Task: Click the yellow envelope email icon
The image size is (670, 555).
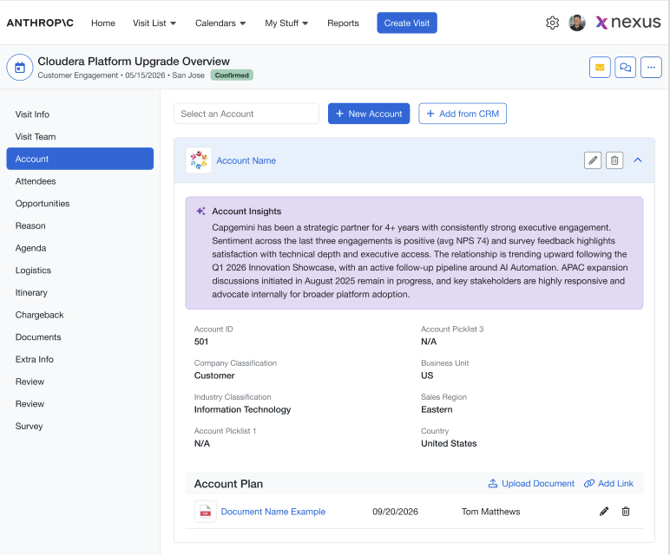Action: 599,67
